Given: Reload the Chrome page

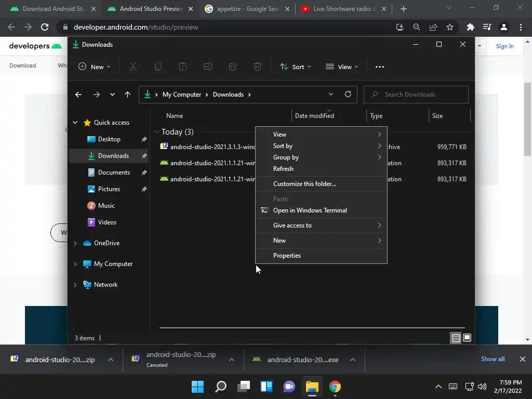Looking at the screenshot, I should pyautogui.click(x=45, y=27).
